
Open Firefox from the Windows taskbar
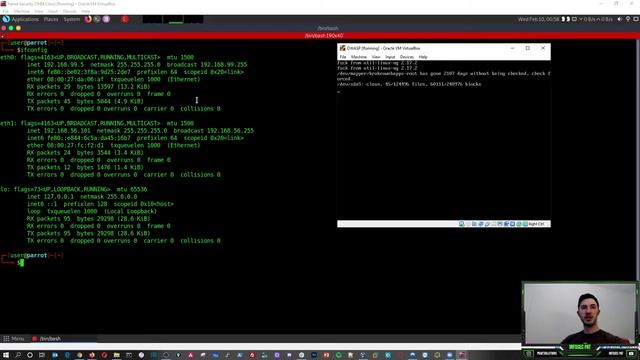point(92,355)
